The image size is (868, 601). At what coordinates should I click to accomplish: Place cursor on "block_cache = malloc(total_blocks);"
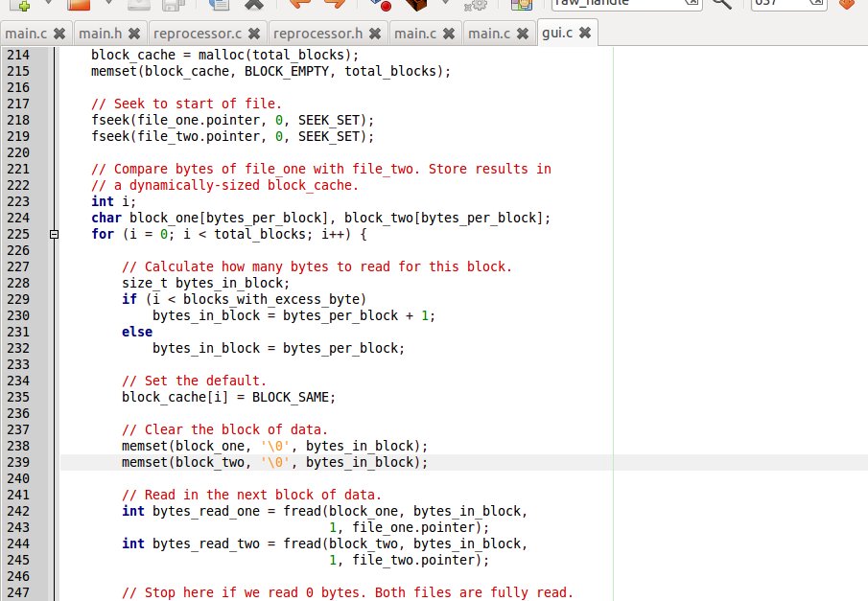pyautogui.click(x=224, y=55)
